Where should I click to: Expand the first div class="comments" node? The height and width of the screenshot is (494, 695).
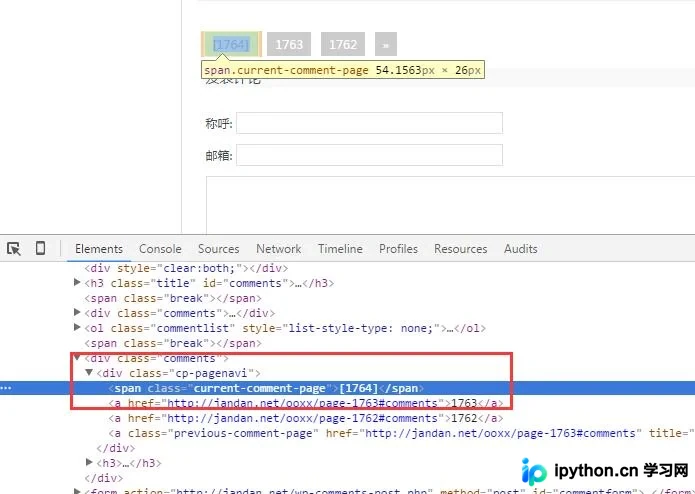click(77, 312)
